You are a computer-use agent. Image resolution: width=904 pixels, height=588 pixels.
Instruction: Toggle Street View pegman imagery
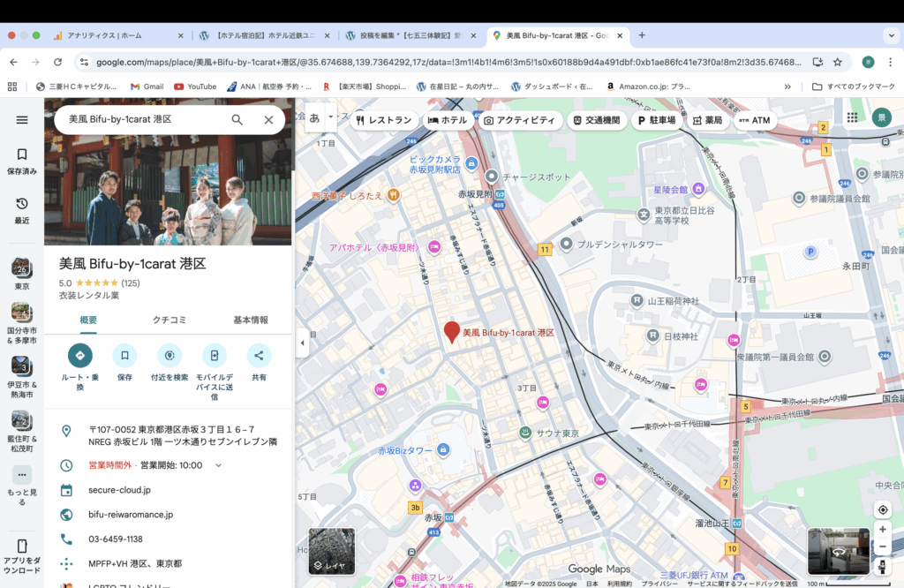click(x=882, y=566)
